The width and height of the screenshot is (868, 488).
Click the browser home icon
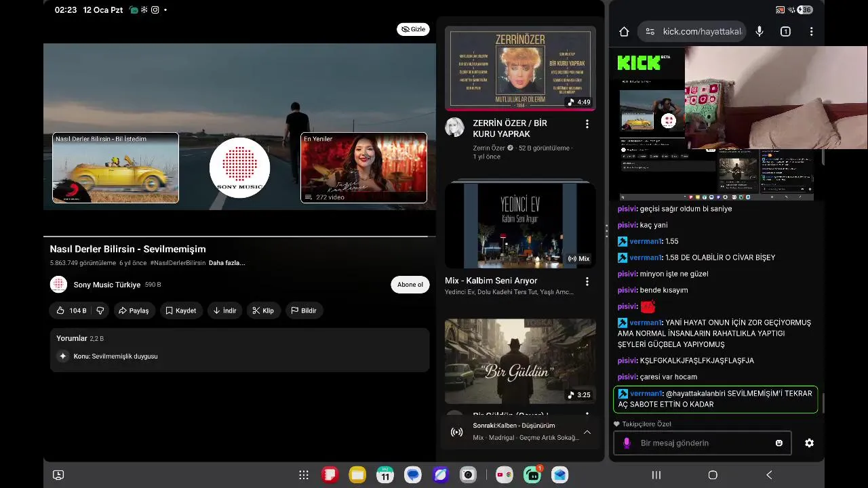(x=625, y=31)
